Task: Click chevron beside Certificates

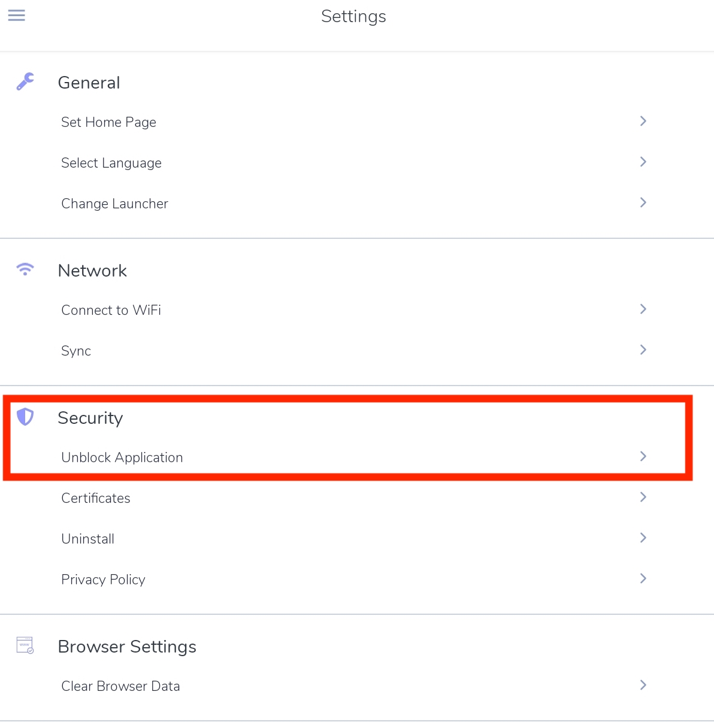Action: (x=643, y=497)
